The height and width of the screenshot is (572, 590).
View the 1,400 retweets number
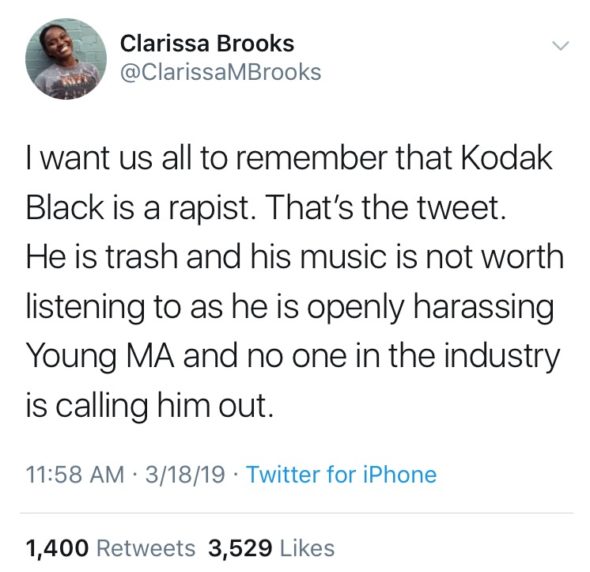point(58,548)
